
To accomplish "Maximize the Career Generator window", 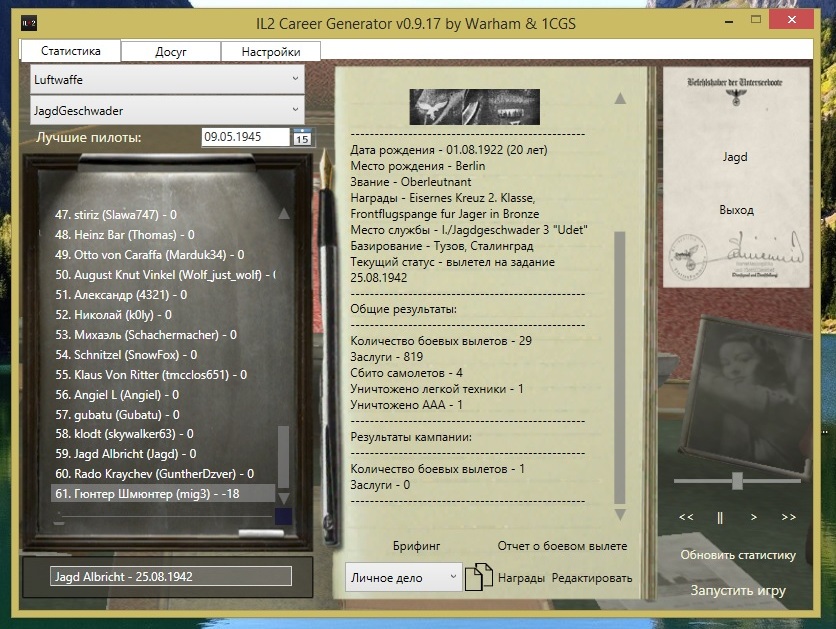I will [755, 20].
